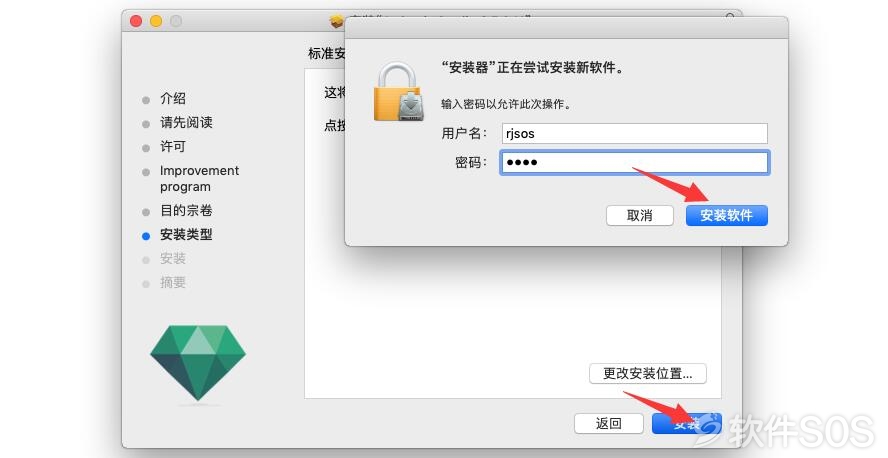This screenshot has width=888, height=458.
Task: Click the 安装软件 button
Action: click(727, 216)
